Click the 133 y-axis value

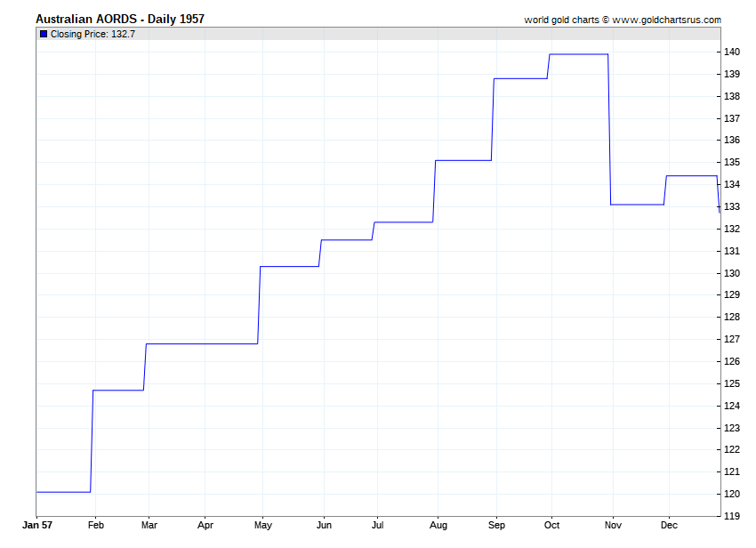click(732, 206)
